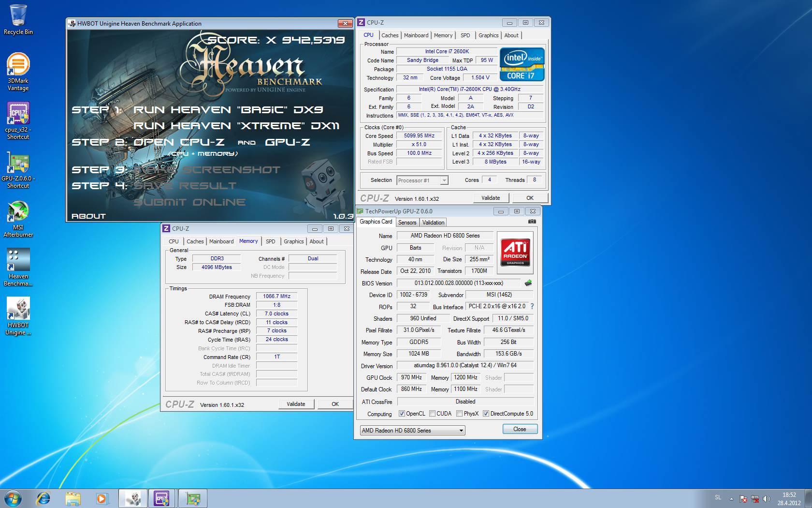Screen dimensions: 812x508
Task: Click the CAS# Latency 7.0 clocks value
Action: tap(276, 314)
